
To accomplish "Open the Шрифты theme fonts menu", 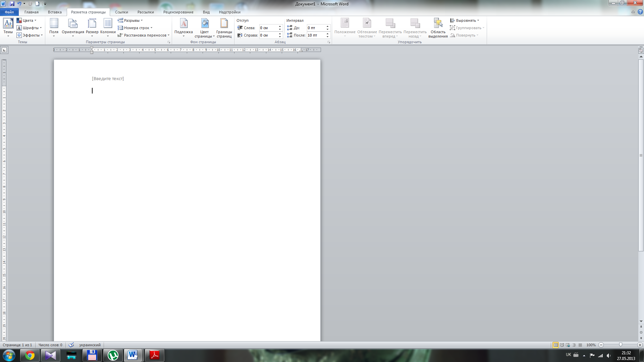I will point(29,28).
